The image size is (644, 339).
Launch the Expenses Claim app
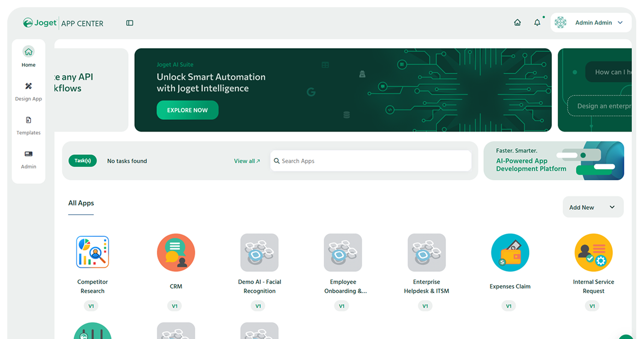510,252
